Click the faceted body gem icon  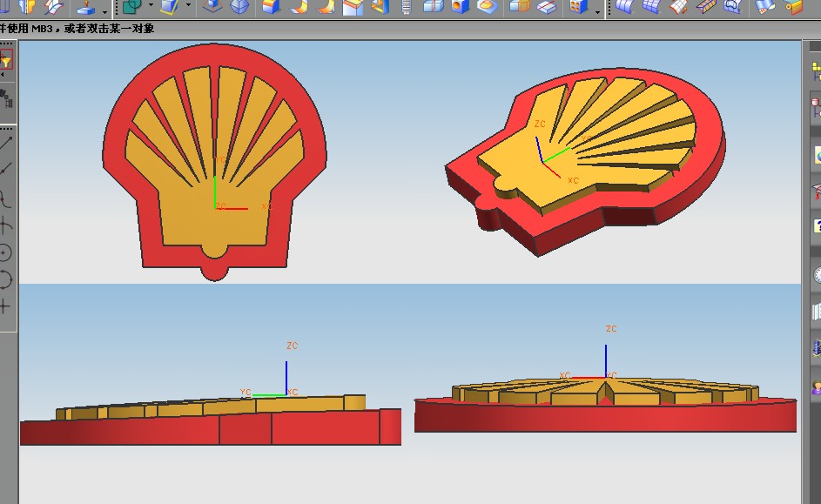pos(239,6)
